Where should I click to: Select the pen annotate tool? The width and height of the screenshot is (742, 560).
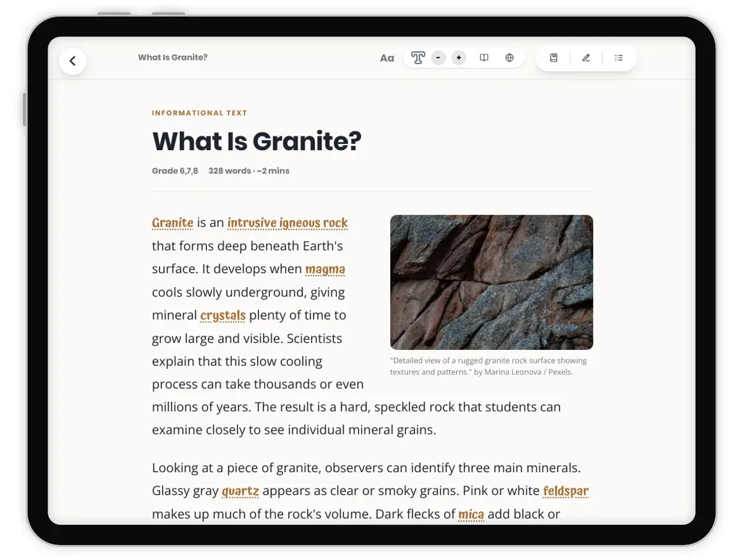point(586,58)
